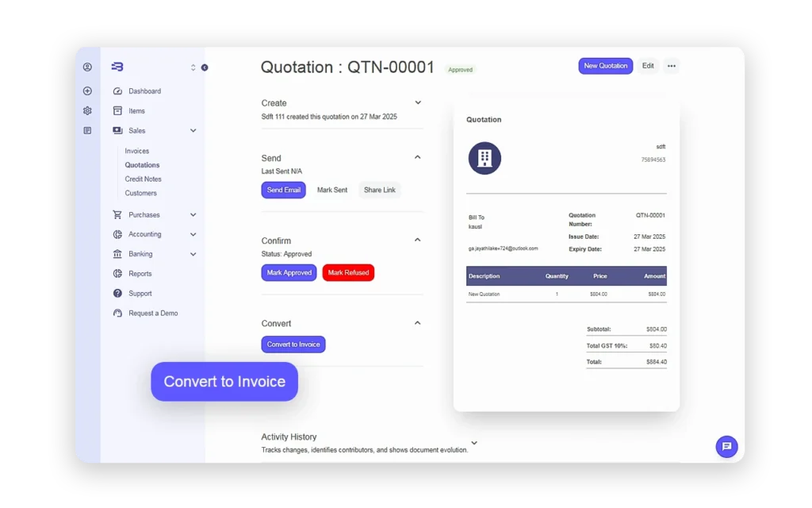Click the Status: Approved text

pos(286,254)
